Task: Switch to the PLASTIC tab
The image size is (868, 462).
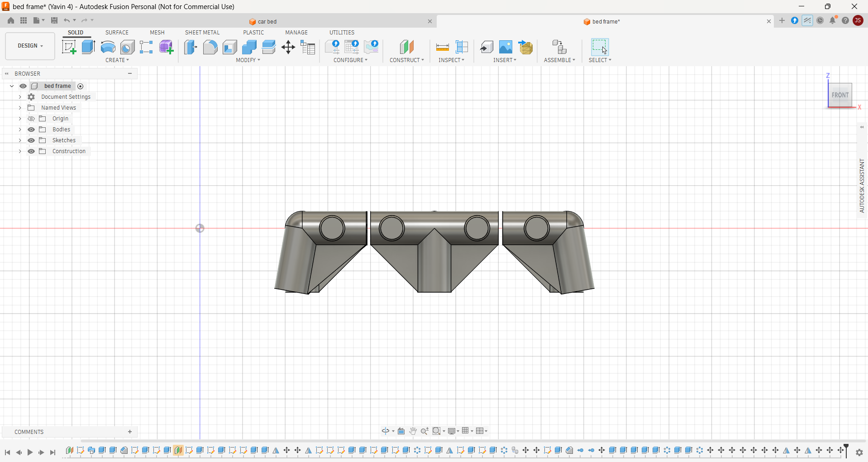Action: pyautogui.click(x=253, y=33)
